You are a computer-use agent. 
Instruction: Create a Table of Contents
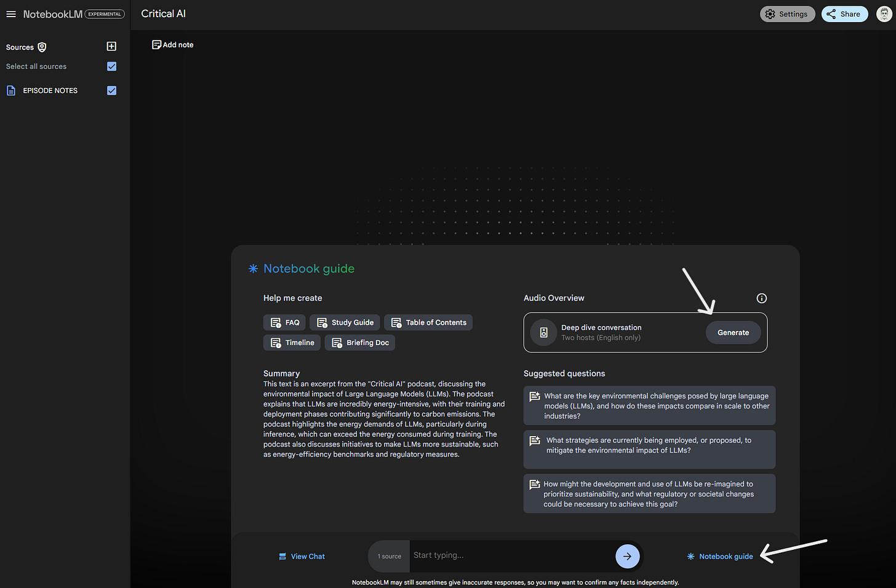tap(428, 322)
